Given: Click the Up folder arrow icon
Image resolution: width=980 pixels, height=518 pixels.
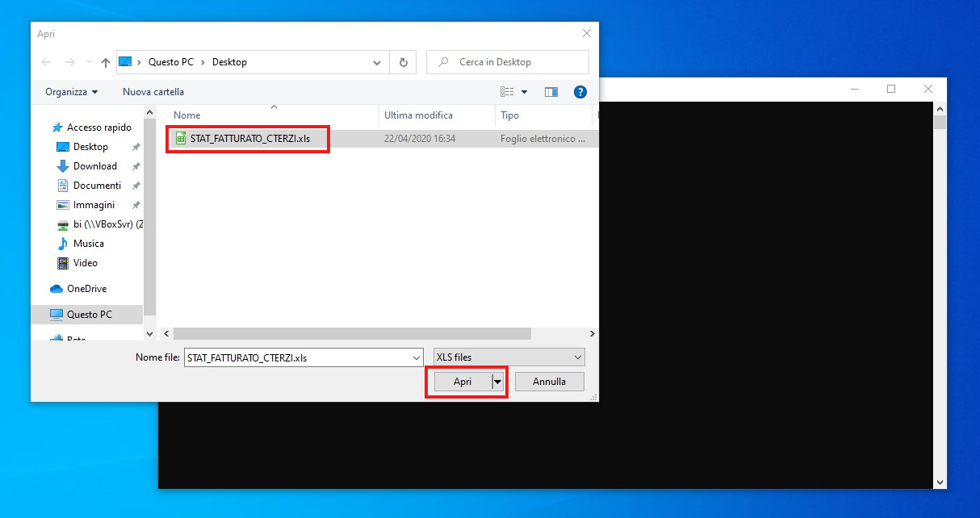Looking at the screenshot, I should [106, 62].
